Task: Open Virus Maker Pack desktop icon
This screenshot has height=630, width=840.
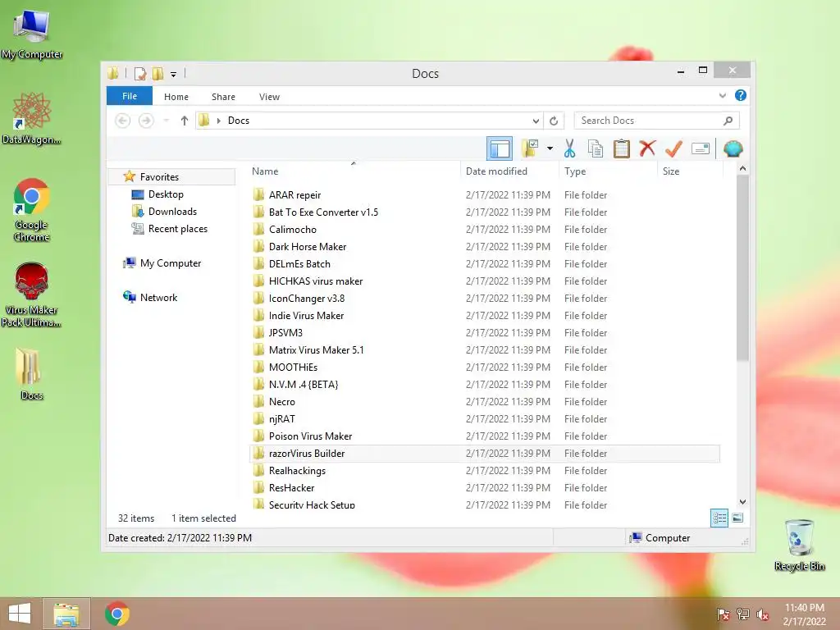Action: tap(31, 294)
